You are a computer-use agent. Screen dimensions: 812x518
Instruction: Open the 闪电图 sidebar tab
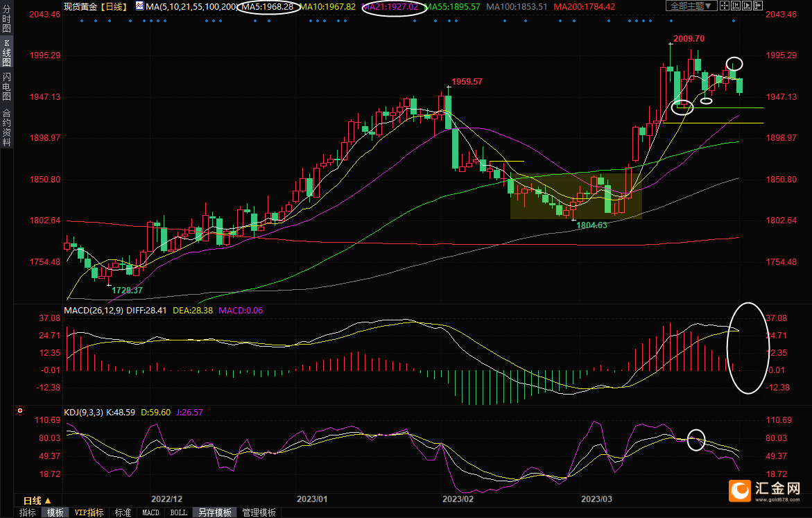tap(7, 86)
